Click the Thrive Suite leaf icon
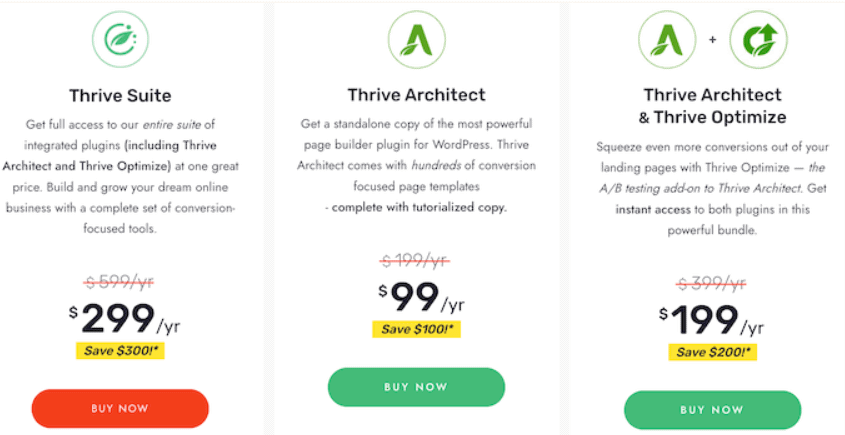This screenshot has height=435, width=845. (x=120, y=40)
